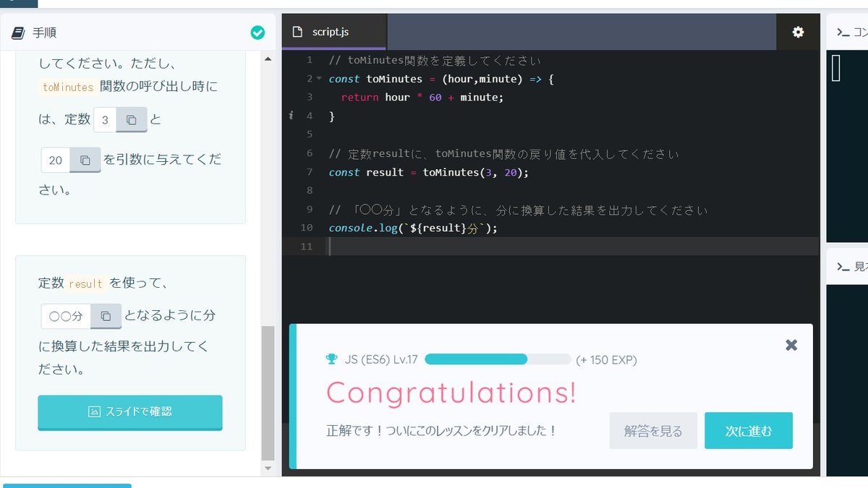868x488 pixels.
Task: Click the Congratulations! heading
Action: (x=451, y=393)
